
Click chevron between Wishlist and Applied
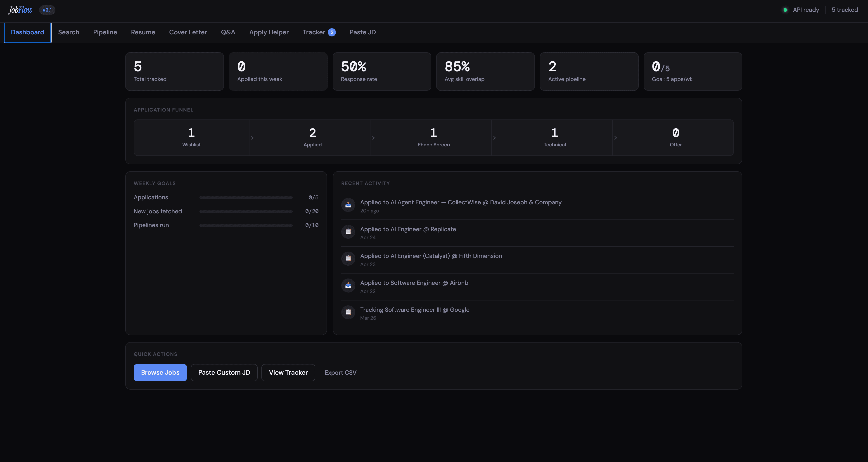[x=252, y=138]
